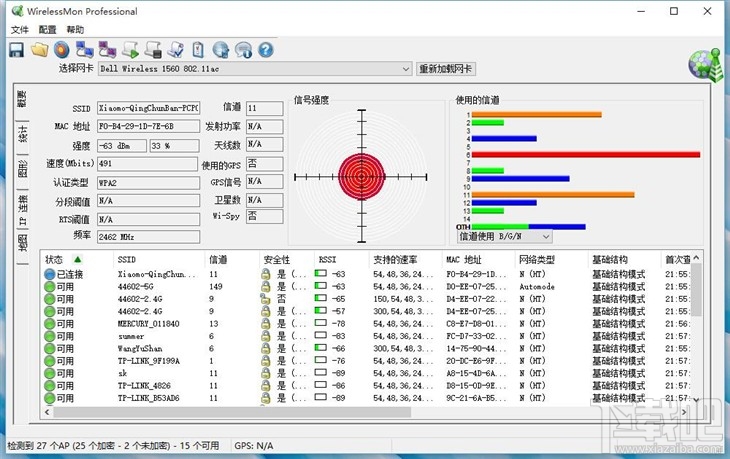730x459 pixels.
Task: Sort by the SSID column header
Action: coord(127,259)
